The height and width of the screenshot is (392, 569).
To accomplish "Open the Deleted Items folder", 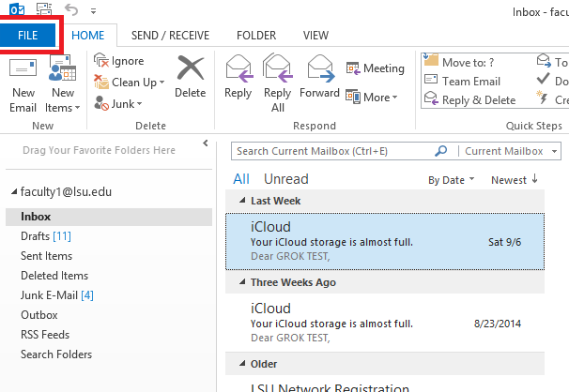I will tap(54, 276).
